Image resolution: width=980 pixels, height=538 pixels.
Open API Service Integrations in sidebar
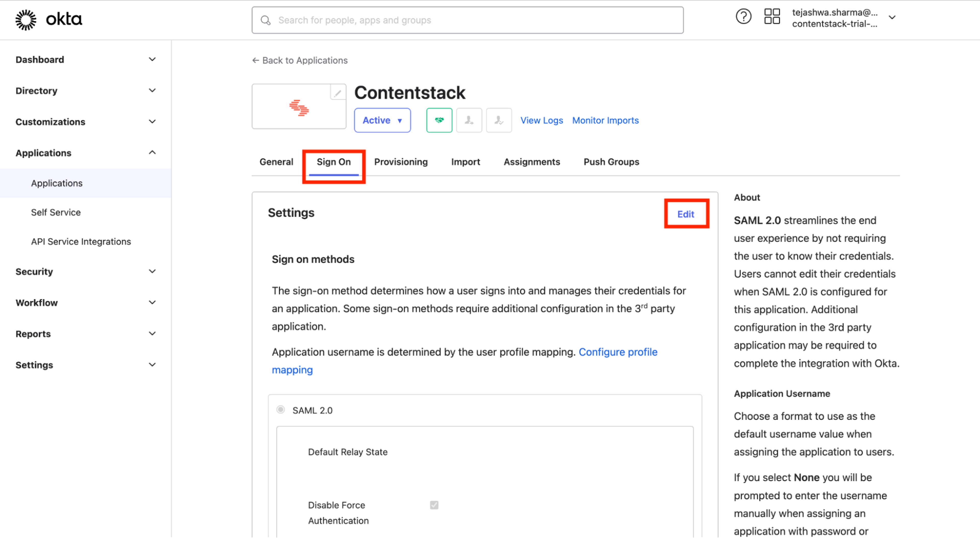[x=81, y=242]
